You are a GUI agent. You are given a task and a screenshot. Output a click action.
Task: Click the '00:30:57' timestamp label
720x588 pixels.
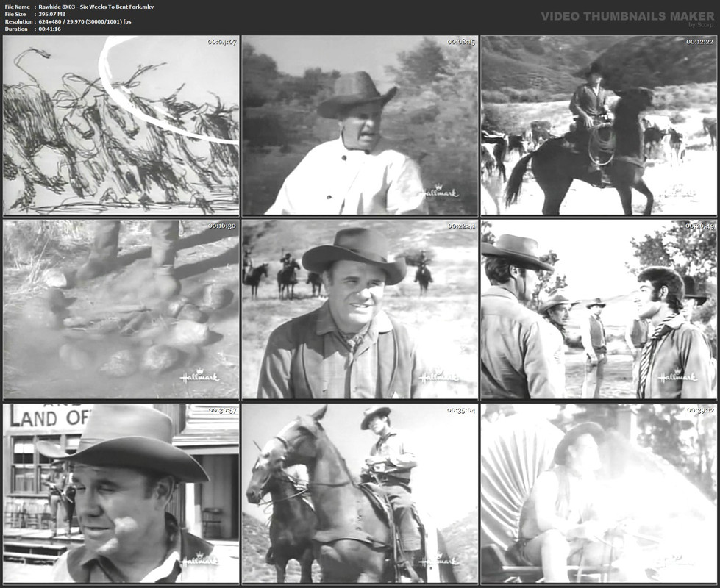coord(222,410)
